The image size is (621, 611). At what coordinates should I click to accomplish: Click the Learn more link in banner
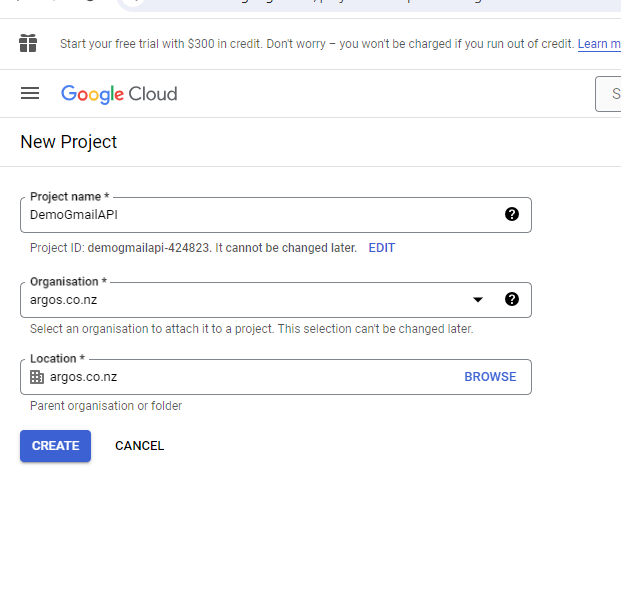599,44
